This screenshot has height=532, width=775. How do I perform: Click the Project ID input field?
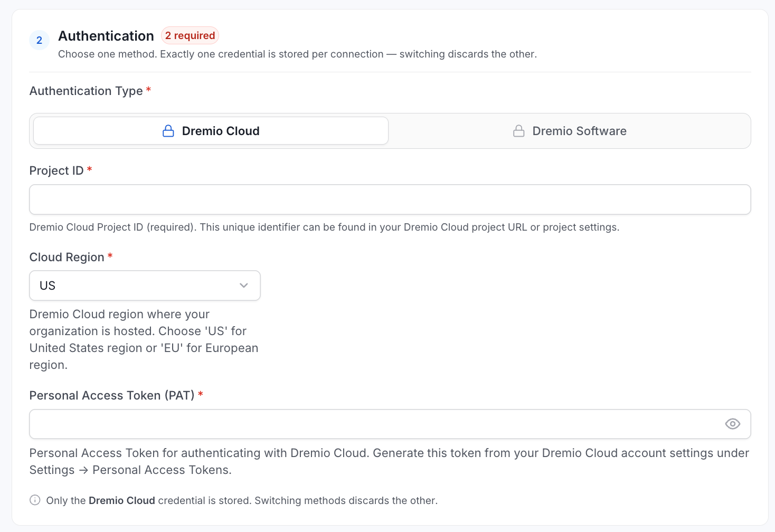(x=390, y=199)
